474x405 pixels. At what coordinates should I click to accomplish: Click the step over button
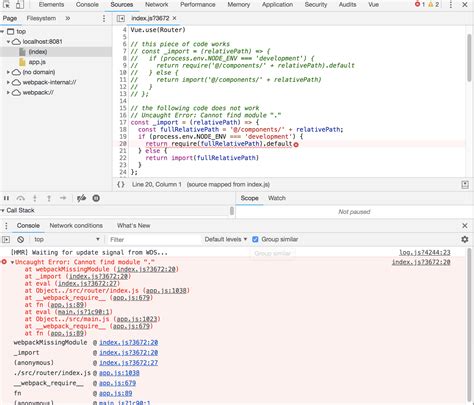(x=21, y=198)
